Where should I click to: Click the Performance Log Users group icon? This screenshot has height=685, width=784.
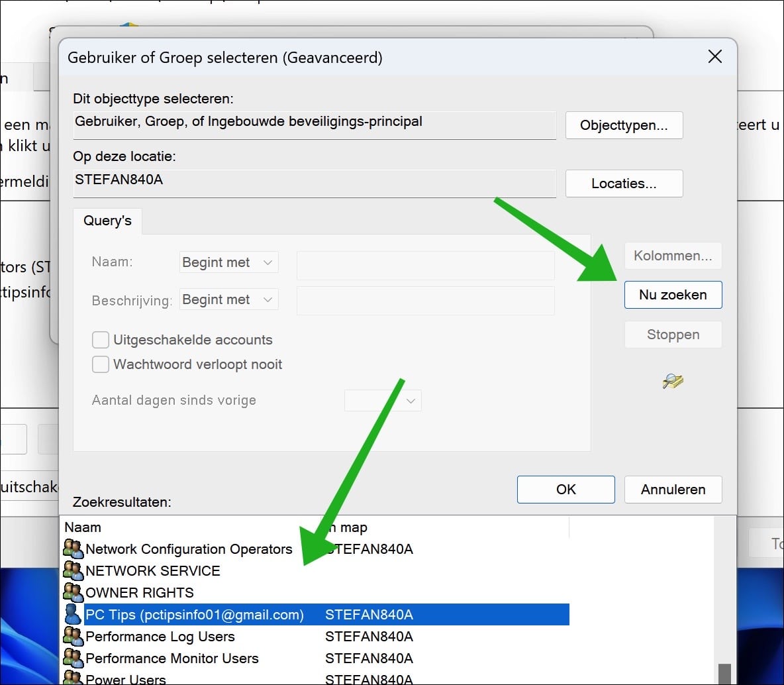pyautogui.click(x=73, y=637)
